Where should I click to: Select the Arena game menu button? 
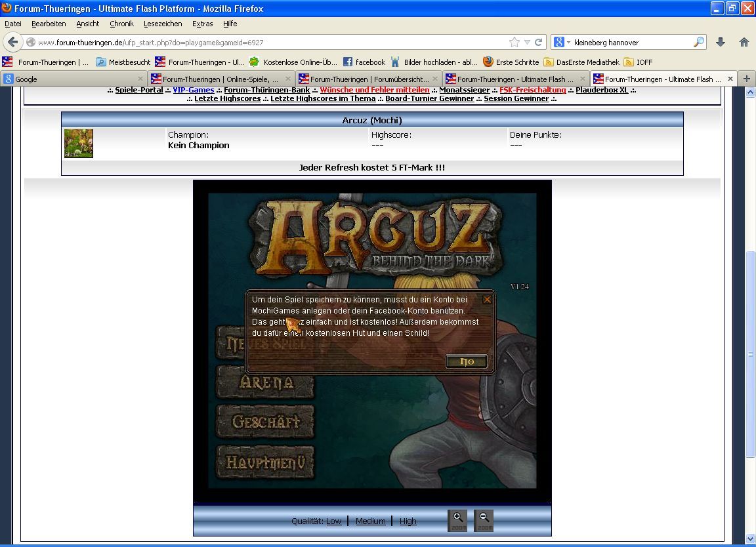266,382
